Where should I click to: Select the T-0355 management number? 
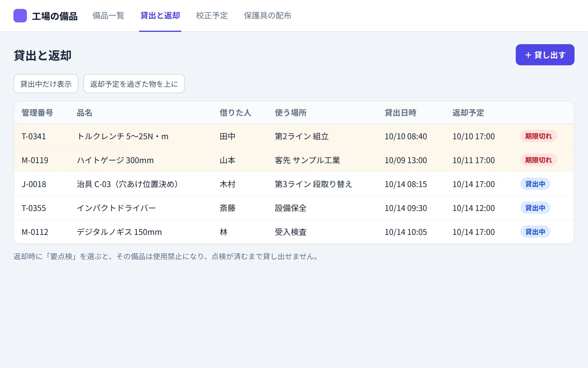pyautogui.click(x=34, y=208)
